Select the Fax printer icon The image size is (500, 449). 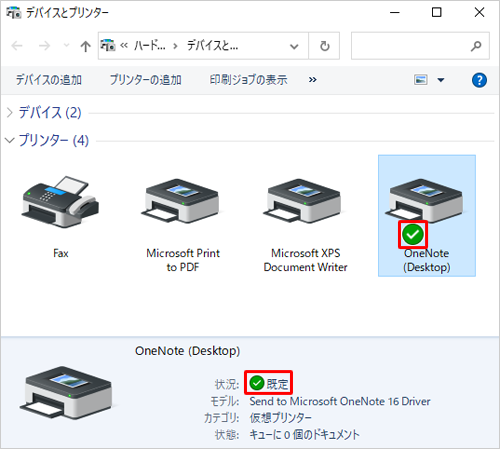click(60, 202)
